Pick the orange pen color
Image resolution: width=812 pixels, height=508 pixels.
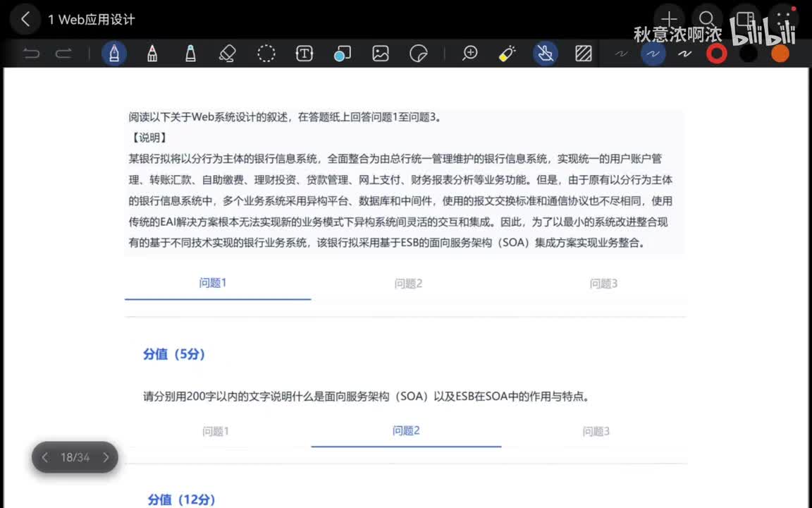point(780,54)
